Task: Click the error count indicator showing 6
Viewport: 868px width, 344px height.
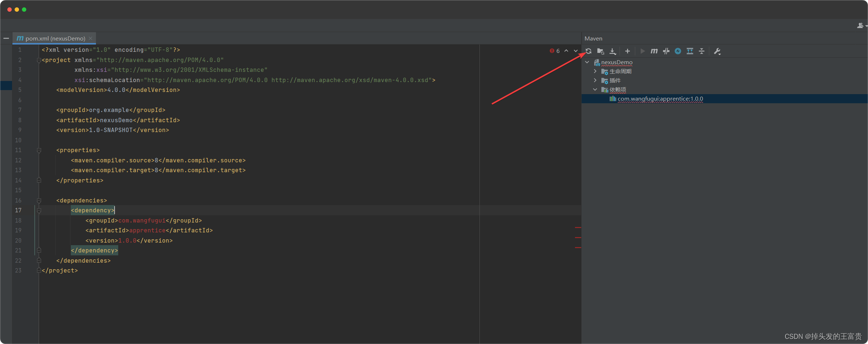Action: (x=555, y=51)
